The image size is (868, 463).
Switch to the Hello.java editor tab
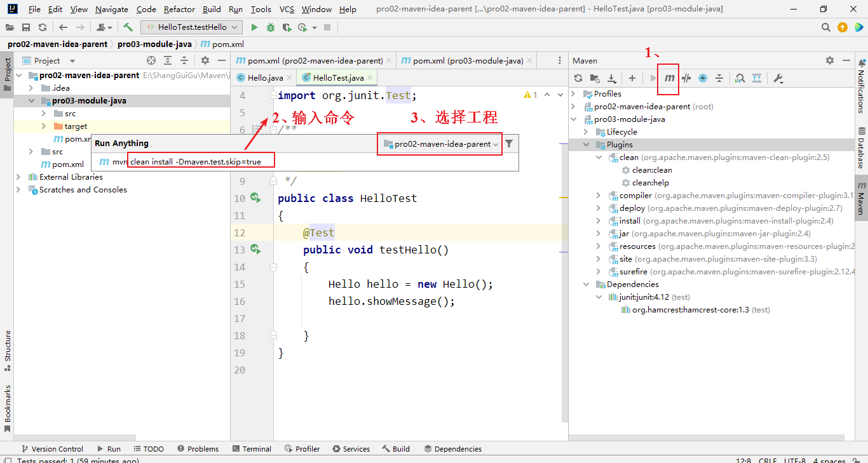click(x=261, y=77)
